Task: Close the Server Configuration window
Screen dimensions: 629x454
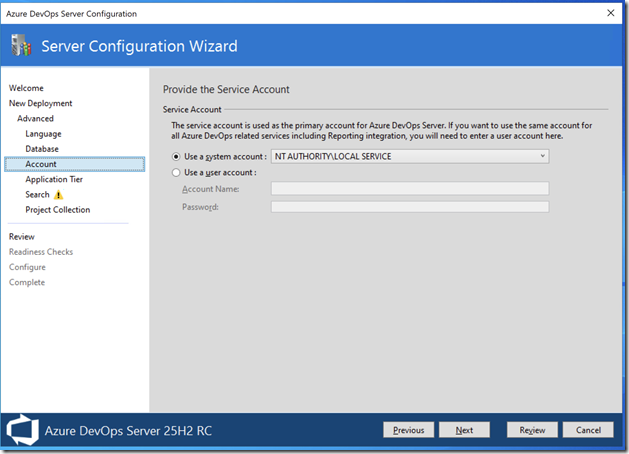Action: 610,13
